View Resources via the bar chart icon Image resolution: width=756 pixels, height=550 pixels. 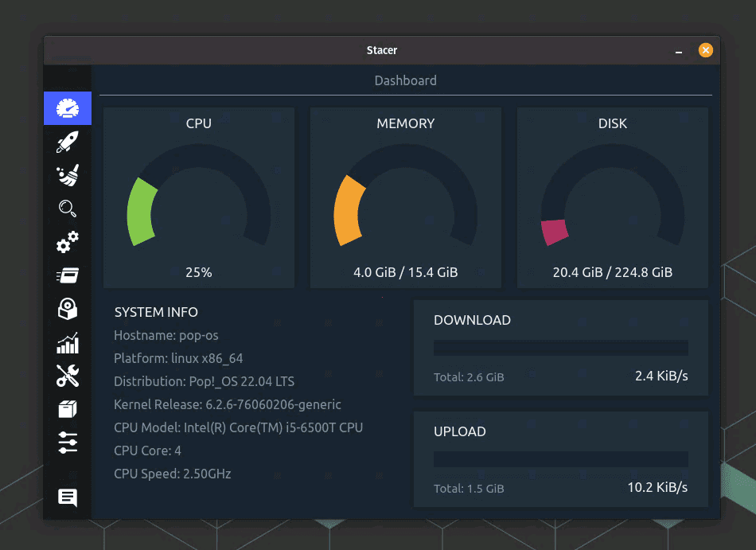pyautogui.click(x=68, y=342)
